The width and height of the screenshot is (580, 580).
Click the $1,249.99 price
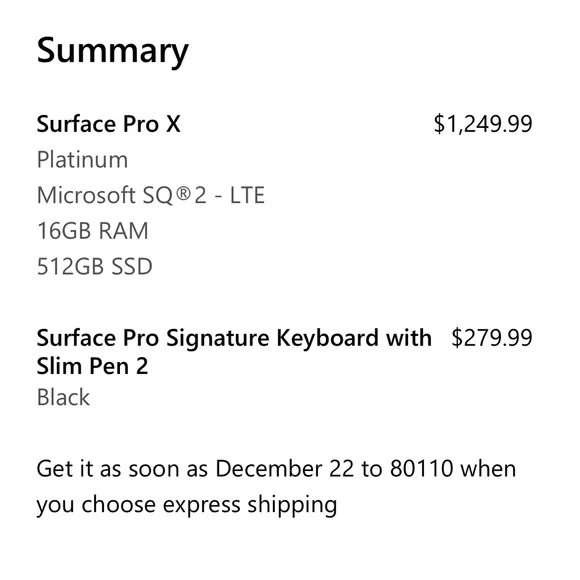click(483, 124)
